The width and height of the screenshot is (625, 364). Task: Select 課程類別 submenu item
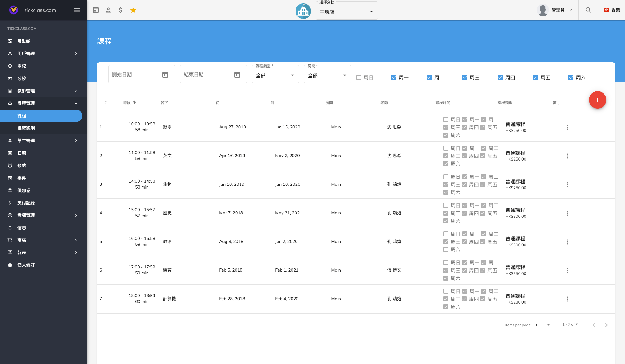click(44, 128)
